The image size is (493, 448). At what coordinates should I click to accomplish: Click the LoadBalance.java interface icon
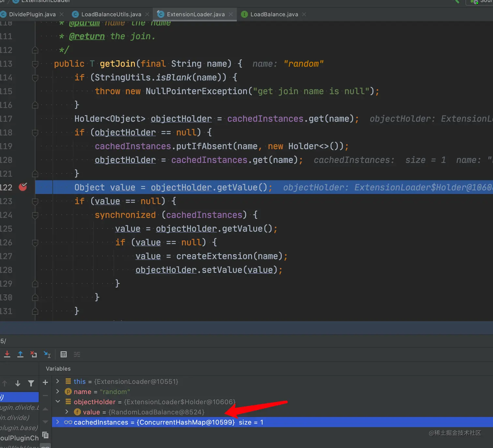(244, 14)
